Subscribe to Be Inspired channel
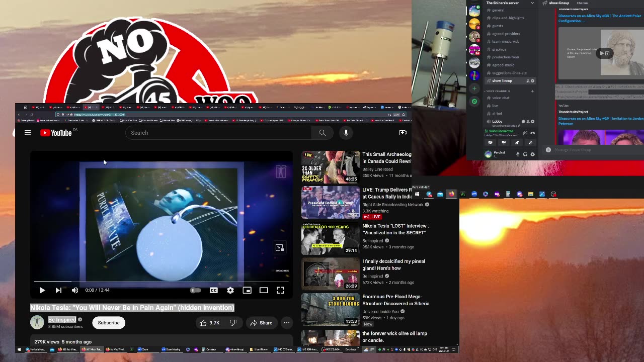The width and height of the screenshot is (644, 362). (109, 323)
